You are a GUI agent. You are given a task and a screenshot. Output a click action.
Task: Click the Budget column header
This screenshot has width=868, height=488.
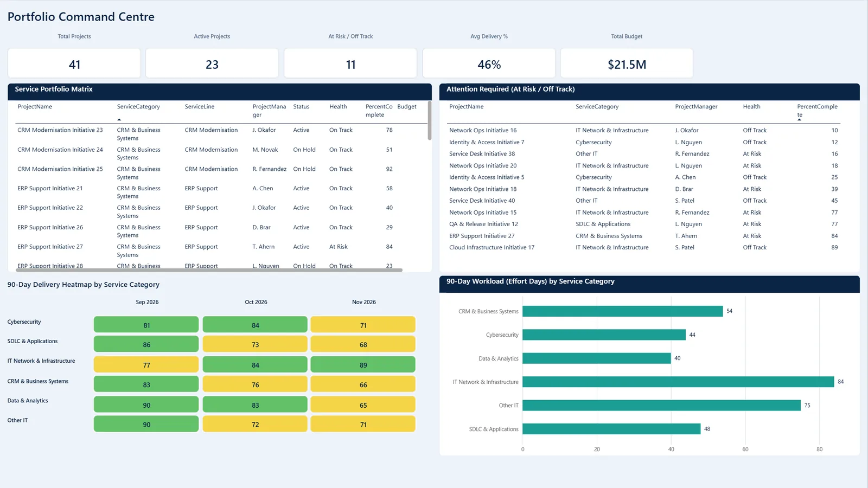coord(407,107)
